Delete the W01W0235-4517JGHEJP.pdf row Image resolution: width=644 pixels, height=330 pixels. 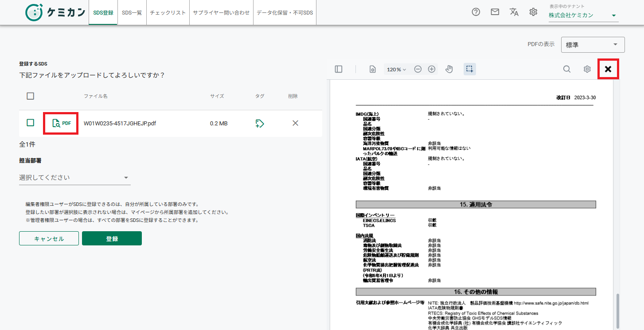pyautogui.click(x=295, y=123)
